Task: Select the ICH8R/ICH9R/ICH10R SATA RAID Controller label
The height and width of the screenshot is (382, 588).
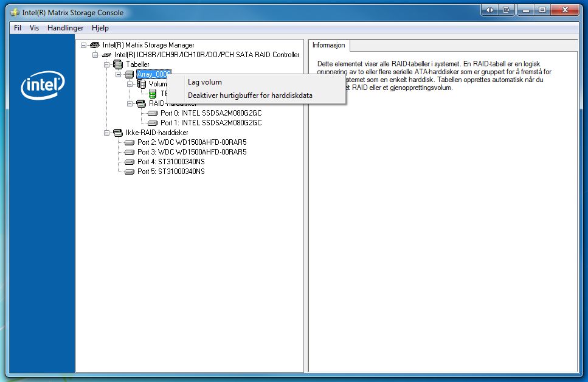Action: [207, 55]
